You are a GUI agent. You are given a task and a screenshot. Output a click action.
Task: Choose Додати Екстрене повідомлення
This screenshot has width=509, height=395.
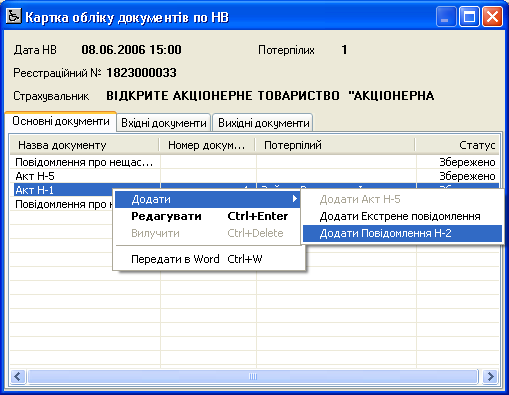[x=402, y=216]
